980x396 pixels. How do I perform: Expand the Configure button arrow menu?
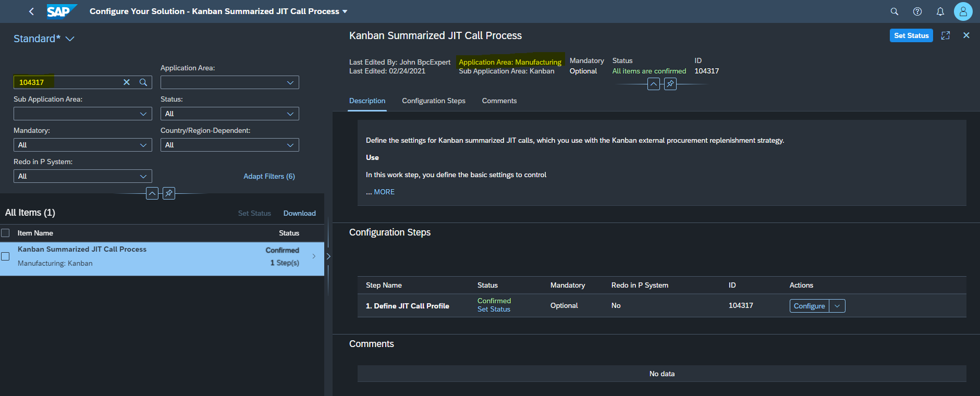click(837, 306)
